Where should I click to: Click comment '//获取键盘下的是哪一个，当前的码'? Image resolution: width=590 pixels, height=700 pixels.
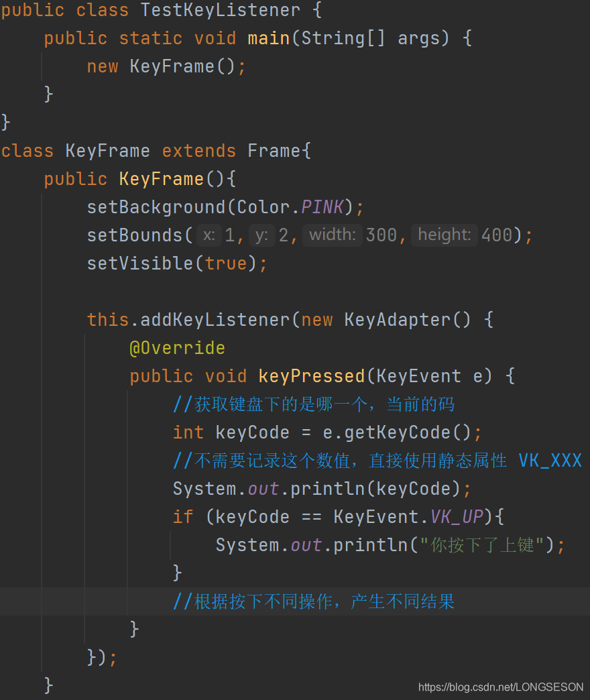tap(314, 404)
